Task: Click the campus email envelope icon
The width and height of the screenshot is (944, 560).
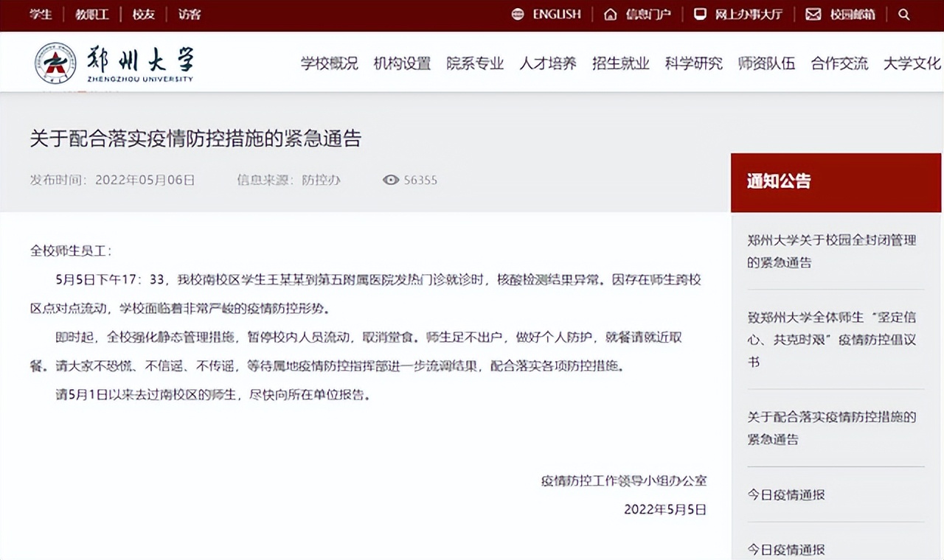Action: click(x=813, y=14)
